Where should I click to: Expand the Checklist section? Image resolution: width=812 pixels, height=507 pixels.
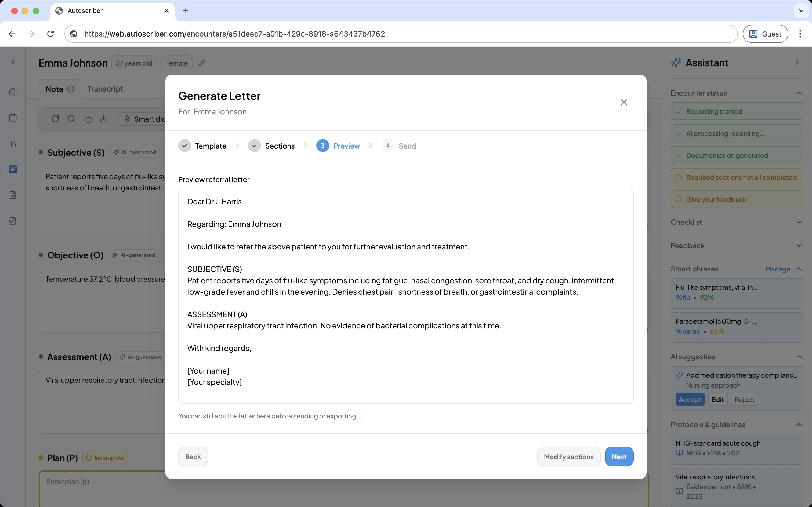point(799,222)
